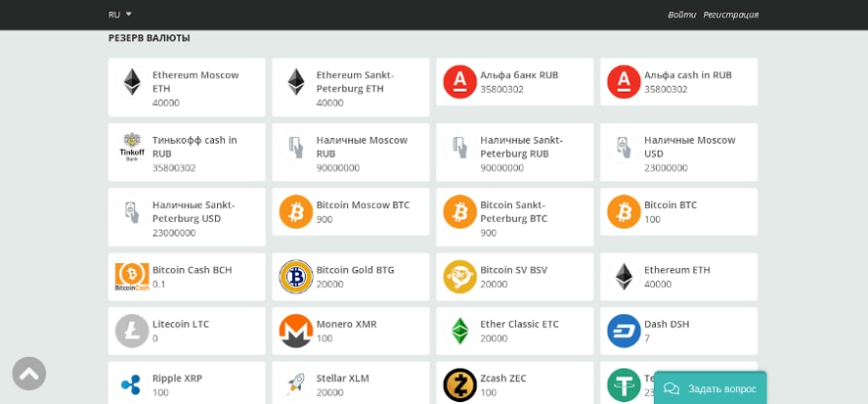Click the Tinkoff Bank logo icon
This screenshot has height=404, width=868.
pyautogui.click(x=132, y=147)
